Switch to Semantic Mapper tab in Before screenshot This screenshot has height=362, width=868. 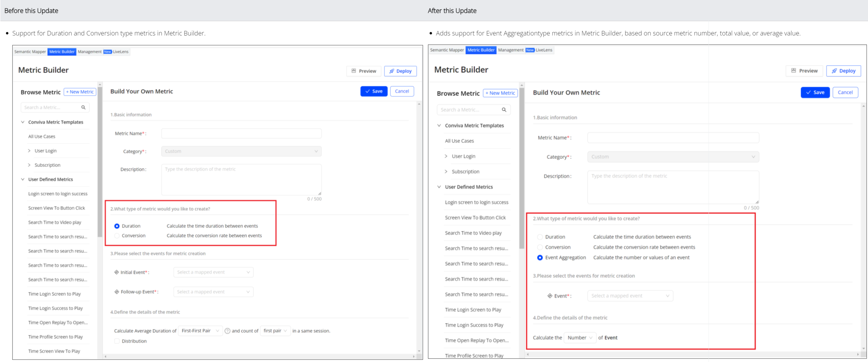coord(30,52)
